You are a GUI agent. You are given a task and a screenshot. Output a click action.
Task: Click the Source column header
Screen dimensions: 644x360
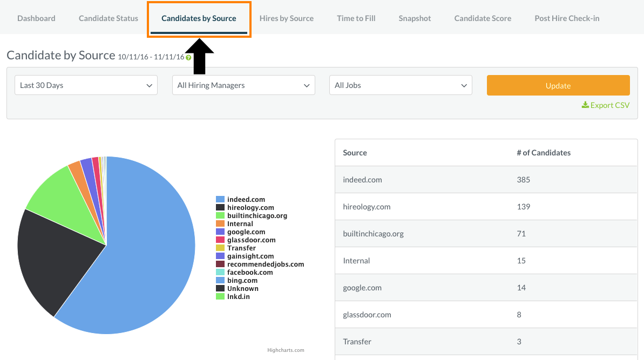355,153
